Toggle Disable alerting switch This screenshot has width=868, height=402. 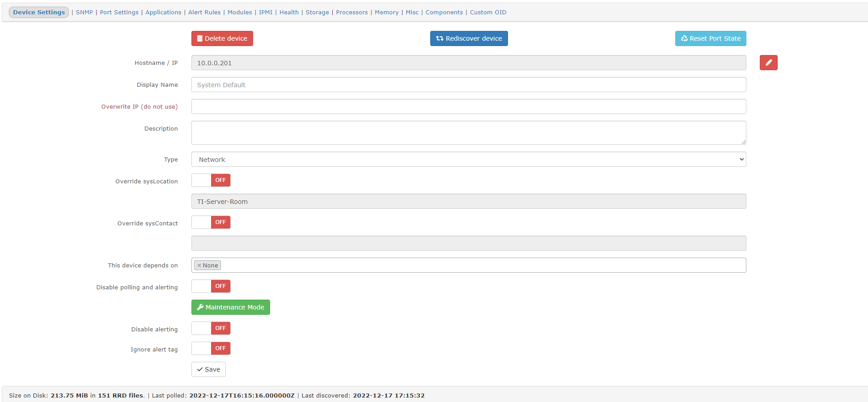tap(211, 328)
